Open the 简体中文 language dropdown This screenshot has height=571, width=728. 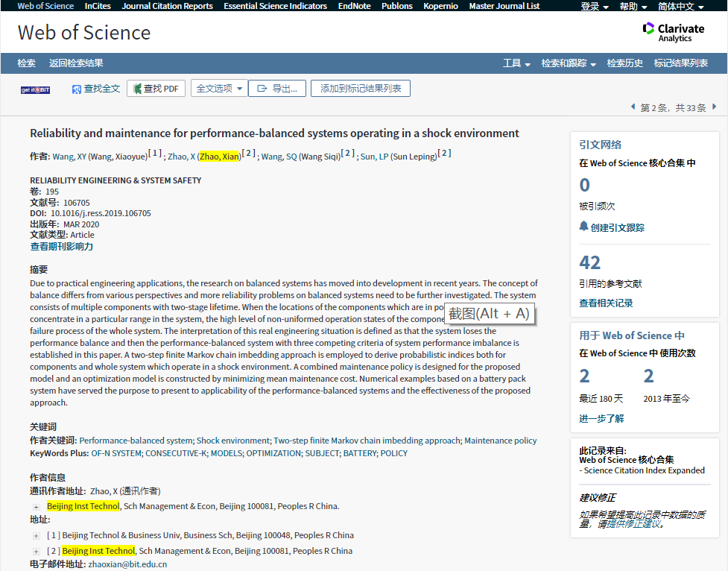coord(681,6)
